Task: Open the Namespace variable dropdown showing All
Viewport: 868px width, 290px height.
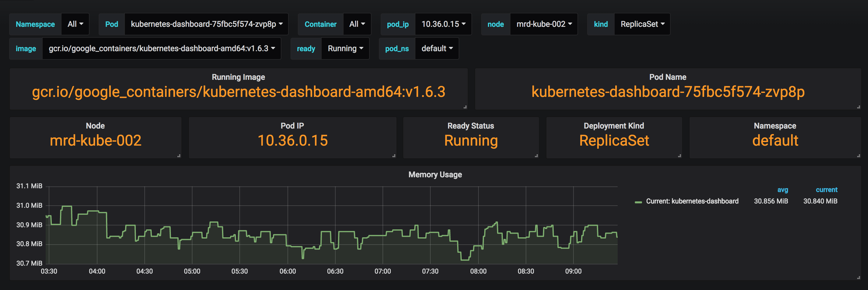Action: click(x=75, y=24)
